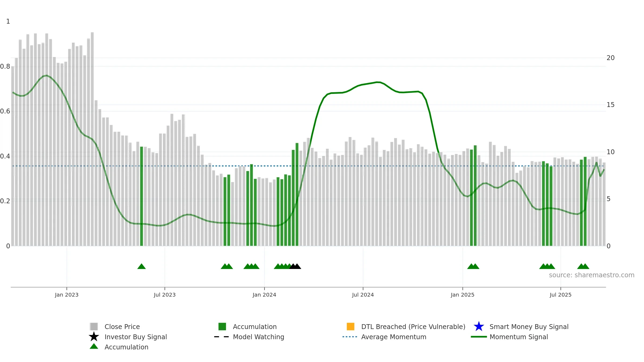644x362 pixels.
Task: Toggle the Average Momentum legend label
Action: (x=394, y=337)
